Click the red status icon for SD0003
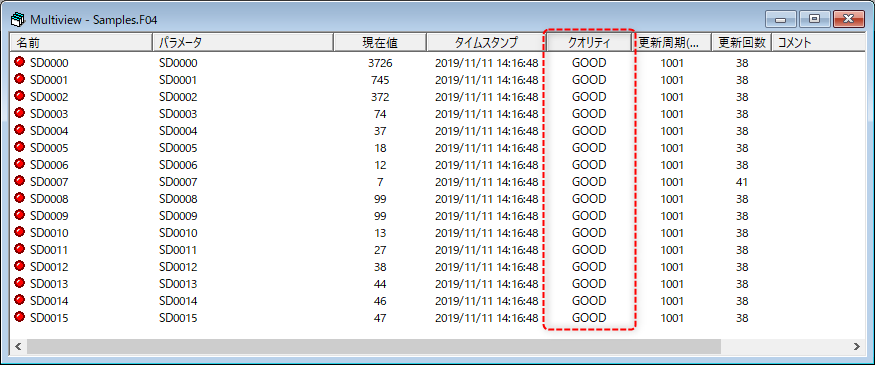875x365 pixels. pos(20,113)
